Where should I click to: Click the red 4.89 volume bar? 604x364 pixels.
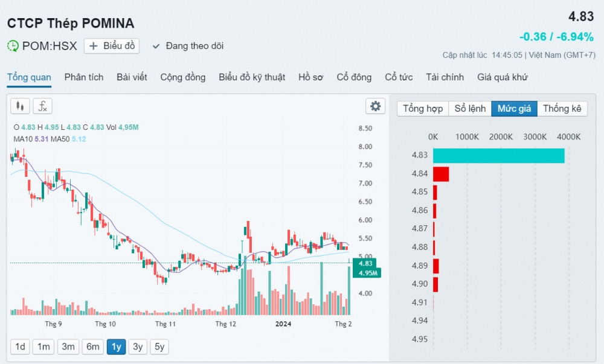[x=435, y=266]
